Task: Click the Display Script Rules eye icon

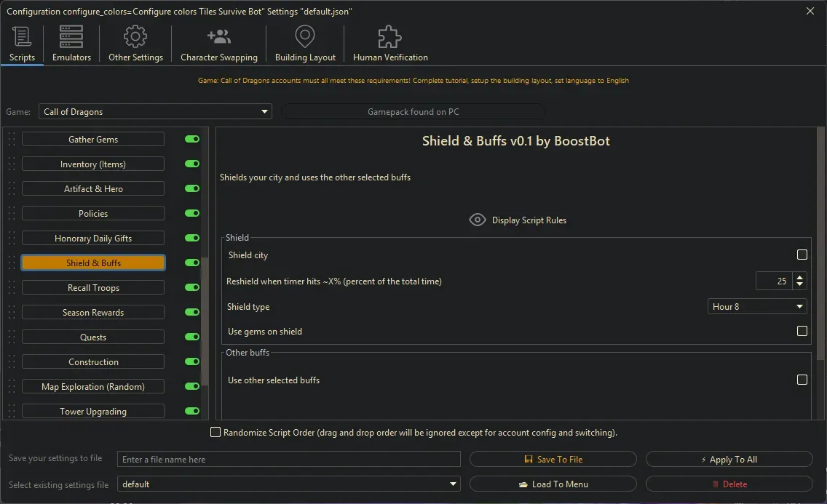Action: point(478,219)
